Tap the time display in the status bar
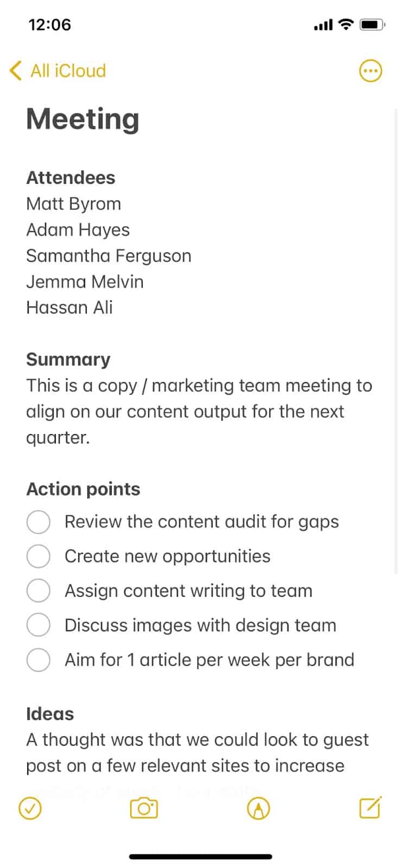This screenshot has width=401, height=868. (x=49, y=24)
